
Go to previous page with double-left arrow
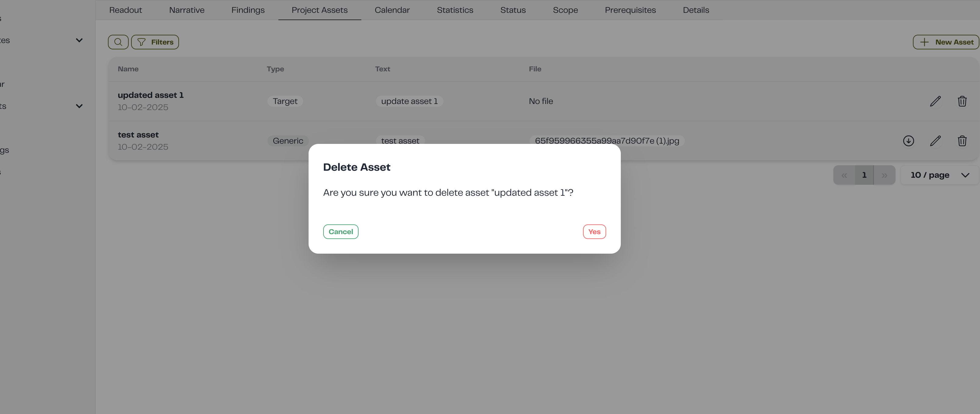pyautogui.click(x=844, y=175)
